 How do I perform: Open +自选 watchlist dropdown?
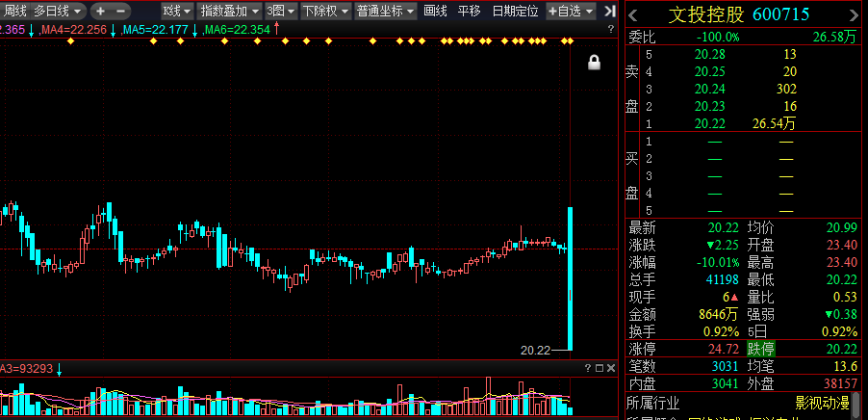click(571, 11)
